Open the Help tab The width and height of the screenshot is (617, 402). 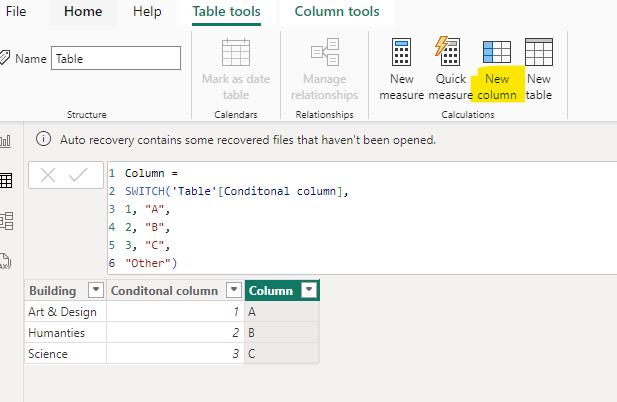147,11
